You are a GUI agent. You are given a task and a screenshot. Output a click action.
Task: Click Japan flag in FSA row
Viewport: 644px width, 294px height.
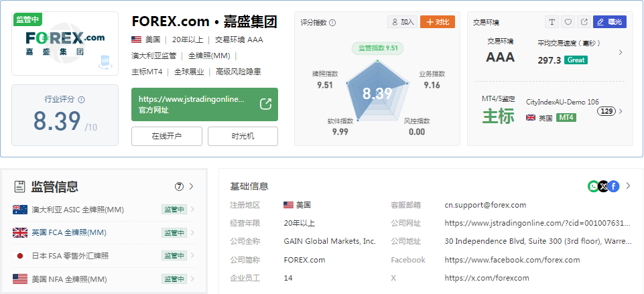coord(20,256)
